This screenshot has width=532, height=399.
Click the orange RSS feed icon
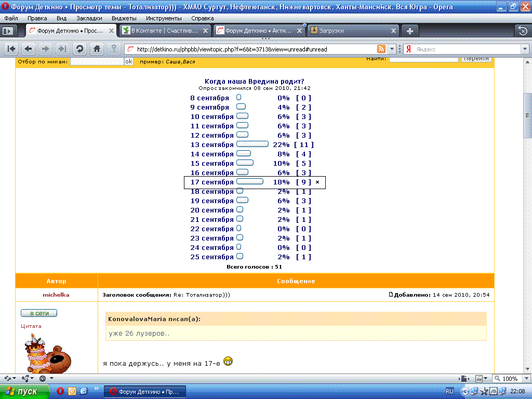pyautogui.click(x=381, y=49)
